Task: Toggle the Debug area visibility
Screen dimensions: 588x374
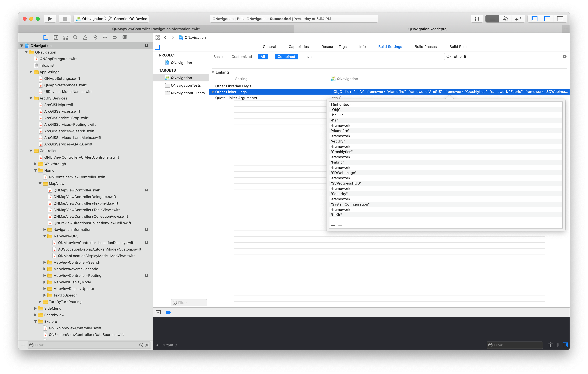Action: tap(547, 19)
